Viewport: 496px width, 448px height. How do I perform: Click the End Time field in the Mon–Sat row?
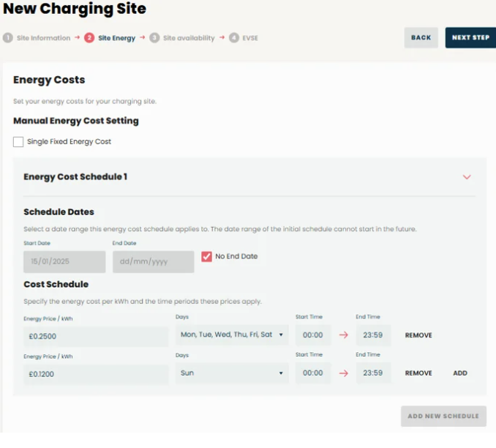pos(373,335)
